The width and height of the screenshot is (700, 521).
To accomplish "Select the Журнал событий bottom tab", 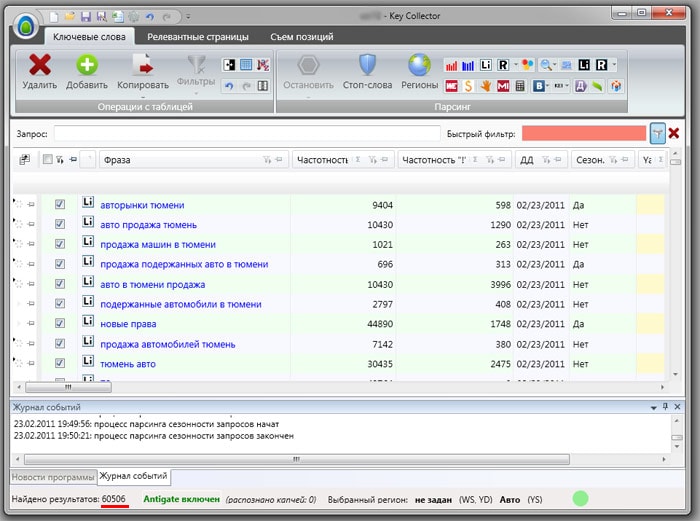I will point(133,476).
